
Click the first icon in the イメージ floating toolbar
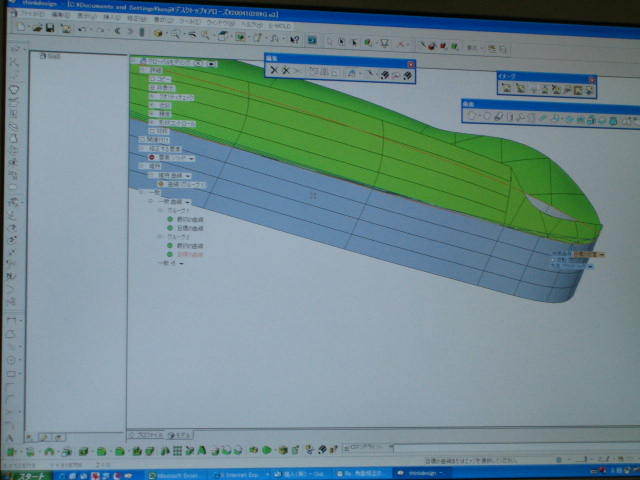pyautogui.click(x=507, y=87)
